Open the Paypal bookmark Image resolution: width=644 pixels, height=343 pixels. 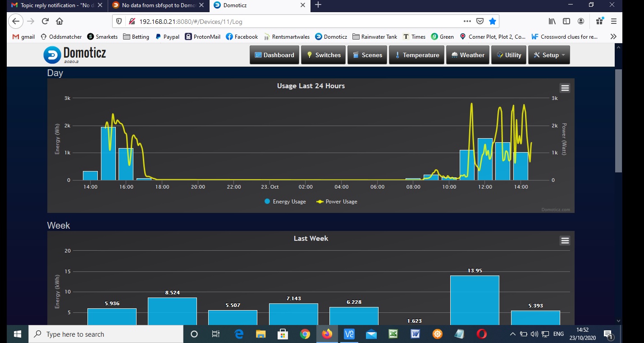pyautogui.click(x=167, y=37)
